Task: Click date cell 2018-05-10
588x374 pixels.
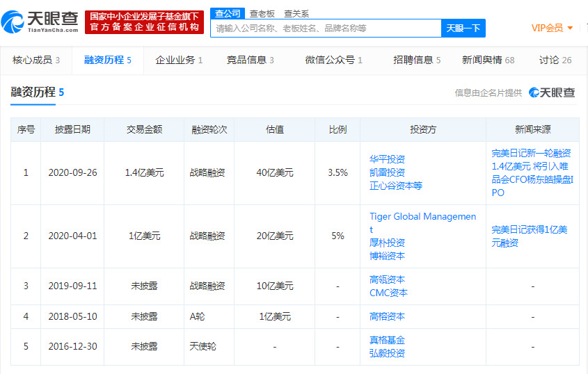Action: tap(73, 317)
